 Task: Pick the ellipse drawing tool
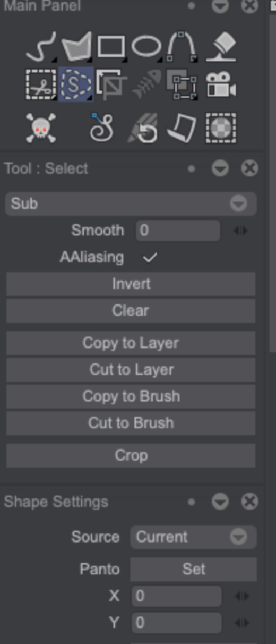(x=146, y=46)
